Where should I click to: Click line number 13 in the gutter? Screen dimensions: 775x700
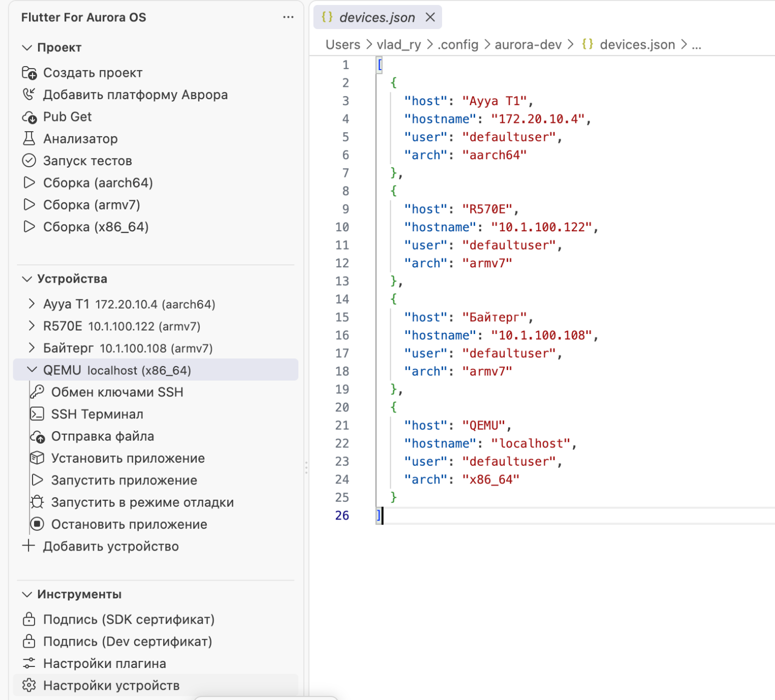(342, 281)
